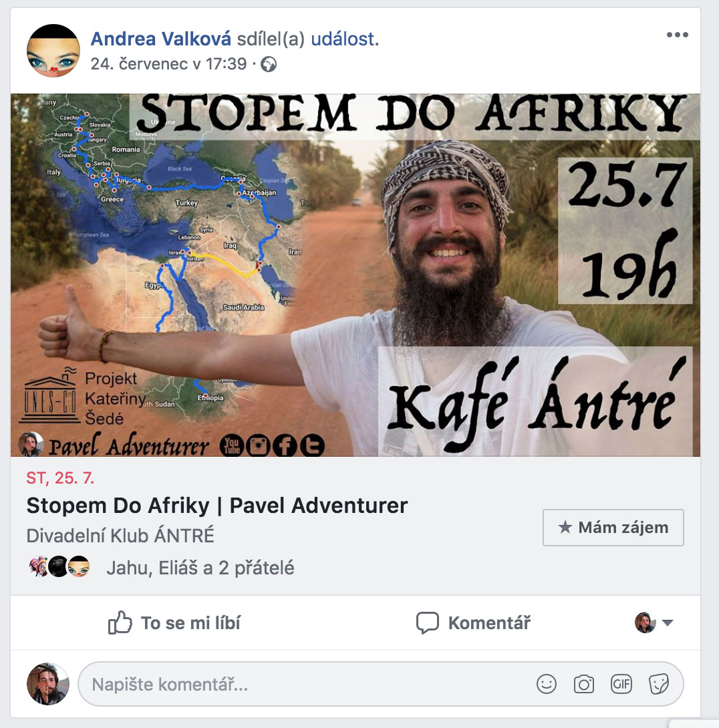Click Andrea Valková's profile avatar
This screenshot has width=719, height=728.
(53, 51)
